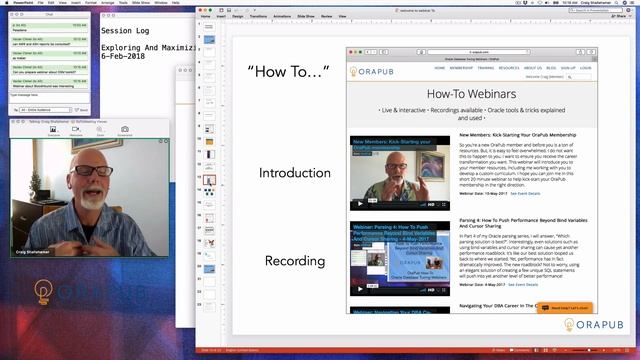The width and height of the screenshot is (640, 360).
Task: Click the Fit slide to window icon
Action: pos(627,350)
